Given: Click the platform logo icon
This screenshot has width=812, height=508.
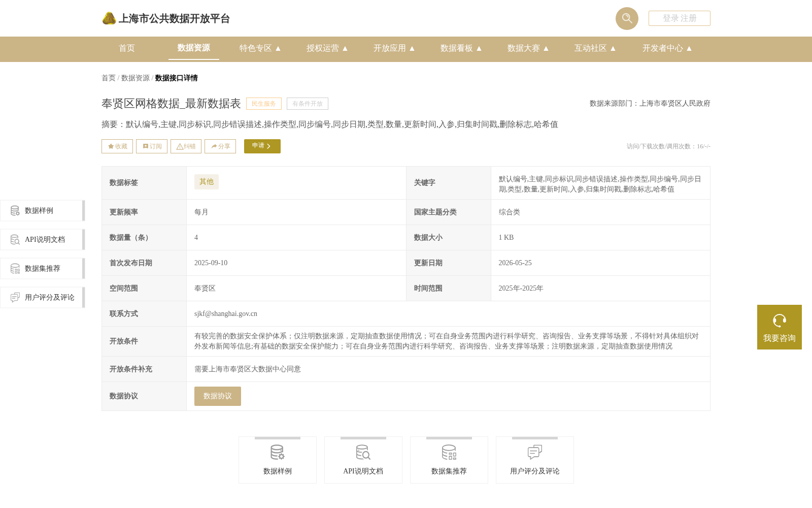Looking at the screenshot, I should click(109, 18).
